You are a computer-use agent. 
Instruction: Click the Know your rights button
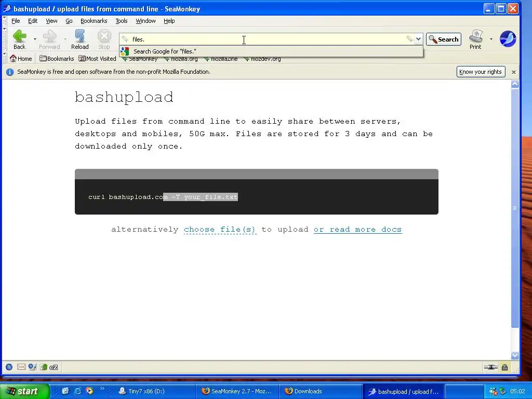coord(481,72)
